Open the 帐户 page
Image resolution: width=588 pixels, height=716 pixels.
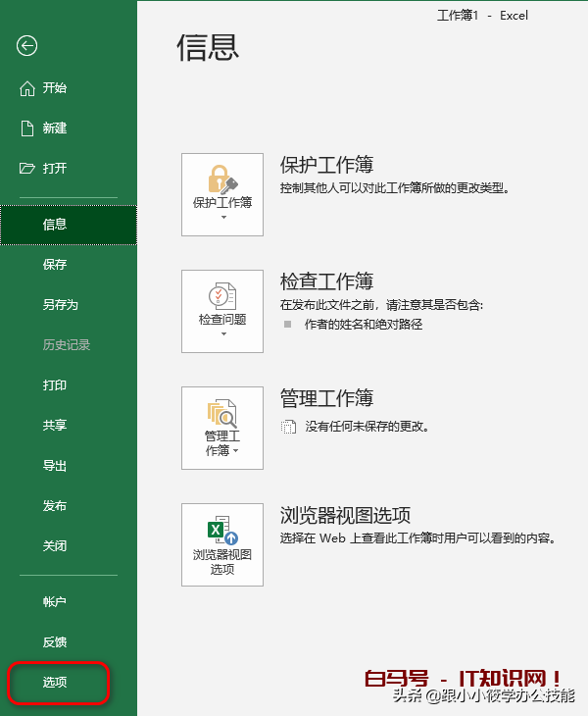[x=55, y=602]
